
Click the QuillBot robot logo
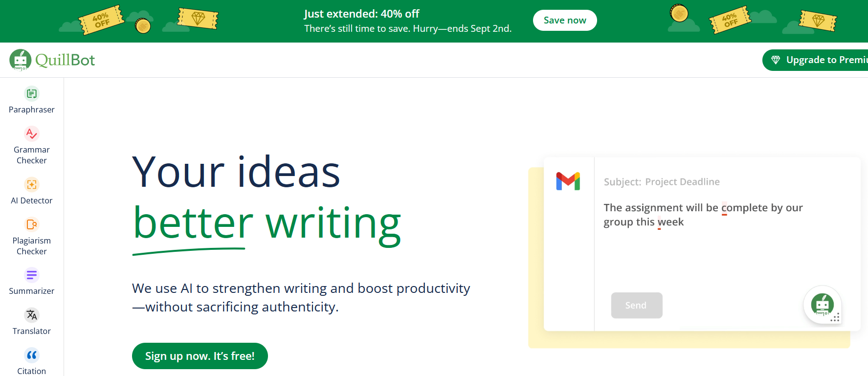[x=21, y=60]
